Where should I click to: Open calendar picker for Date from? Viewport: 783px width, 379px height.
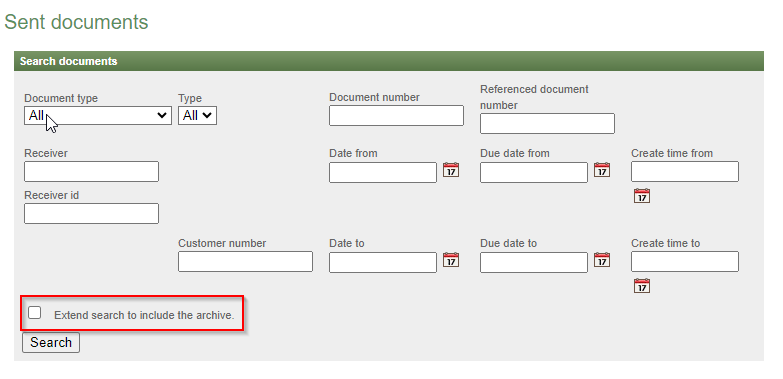click(451, 170)
